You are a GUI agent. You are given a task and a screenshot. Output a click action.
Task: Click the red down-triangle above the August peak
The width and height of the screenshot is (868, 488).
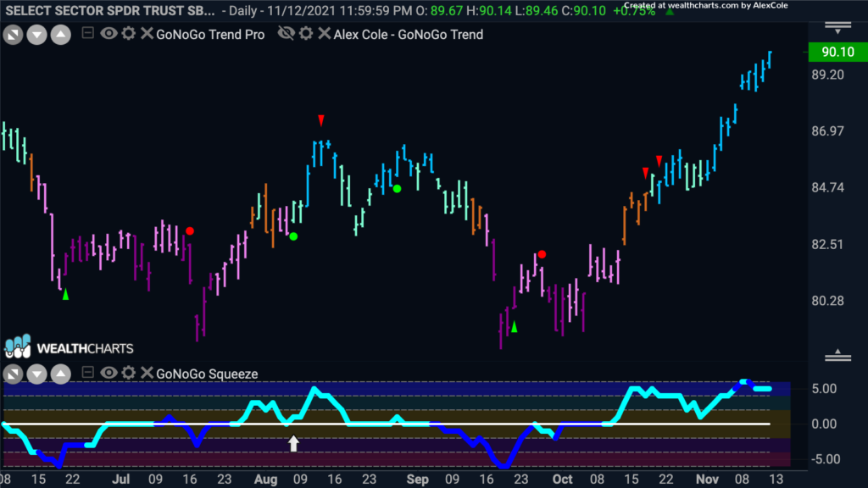click(321, 120)
